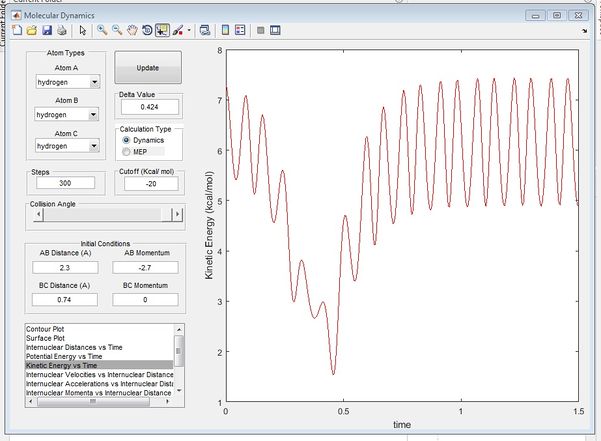Image resolution: width=601 pixels, height=441 pixels.
Task: Click plot list scroll up arrow
Action: coord(179,330)
